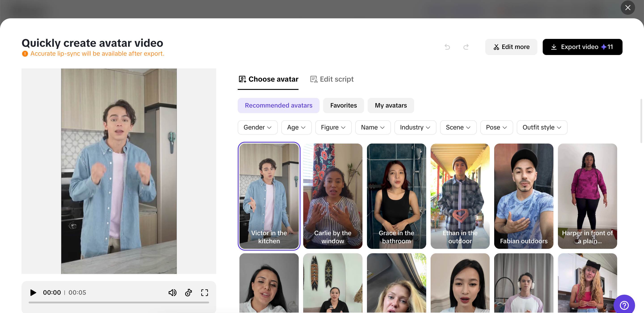Switch to the Edit script tab
The width and height of the screenshot is (644, 313).
tap(332, 79)
